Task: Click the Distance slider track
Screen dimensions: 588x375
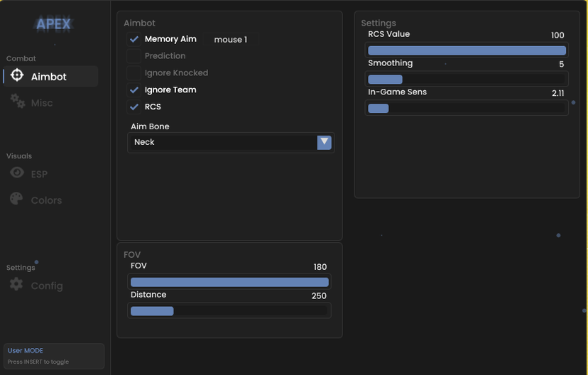Action: (x=229, y=311)
